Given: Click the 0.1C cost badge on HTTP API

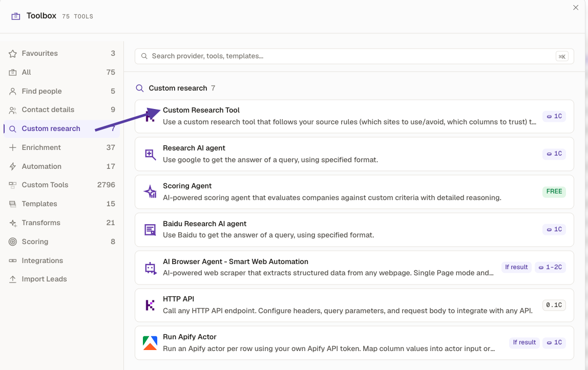Looking at the screenshot, I should point(554,305).
